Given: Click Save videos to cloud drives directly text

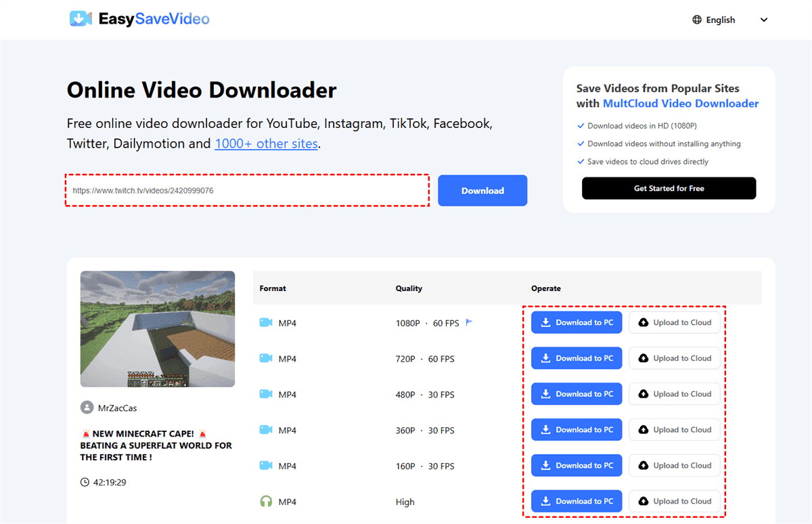Looking at the screenshot, I should pos(648,162).
